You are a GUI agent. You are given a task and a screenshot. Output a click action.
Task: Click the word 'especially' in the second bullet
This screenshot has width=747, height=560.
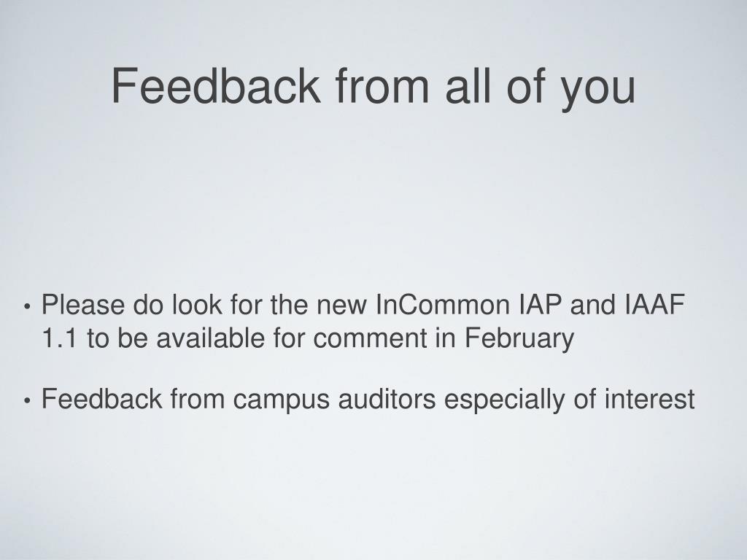tap(505, 400)
